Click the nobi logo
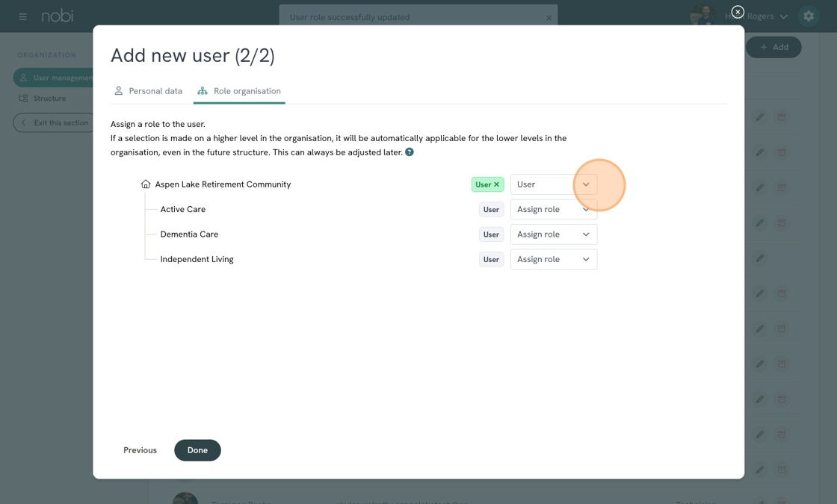Screen dimensions: 837x504 pos(58,16)
